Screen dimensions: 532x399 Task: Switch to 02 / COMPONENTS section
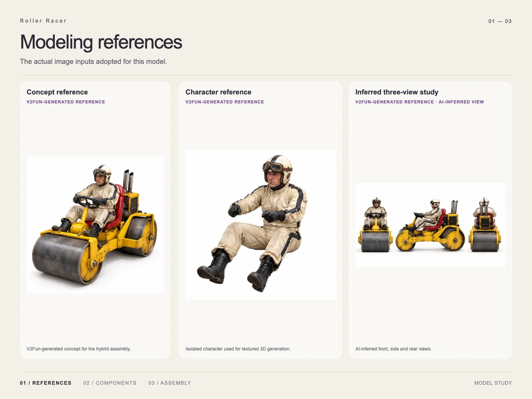point(110,383)
